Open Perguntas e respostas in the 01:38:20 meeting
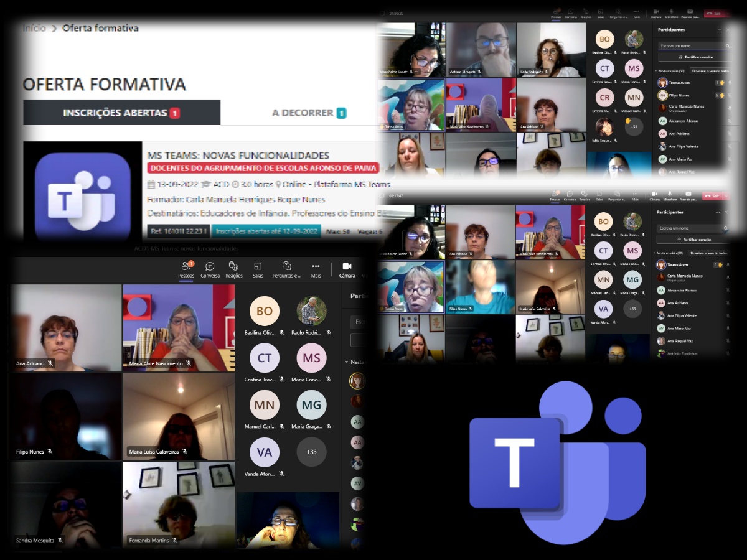Image resolution: width=747 pixels, height=560 pixels. (619, 14)
